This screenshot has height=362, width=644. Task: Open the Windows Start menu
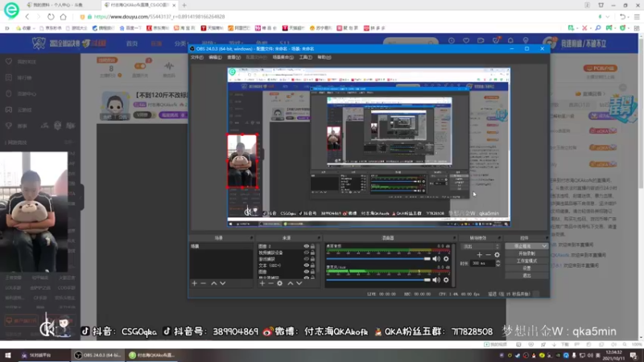coord(8,355)
